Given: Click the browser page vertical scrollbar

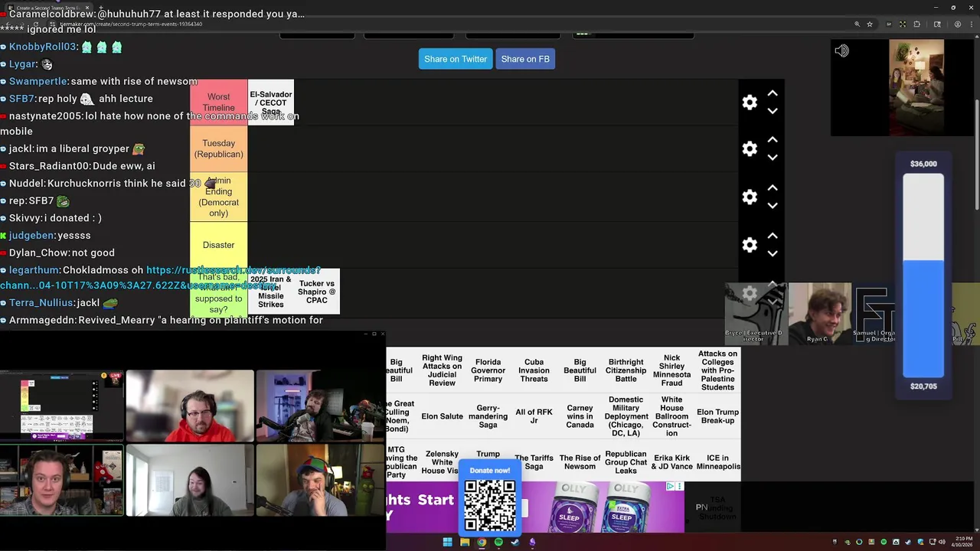Looking at the screenshot, I should click(x=976, y=153).
